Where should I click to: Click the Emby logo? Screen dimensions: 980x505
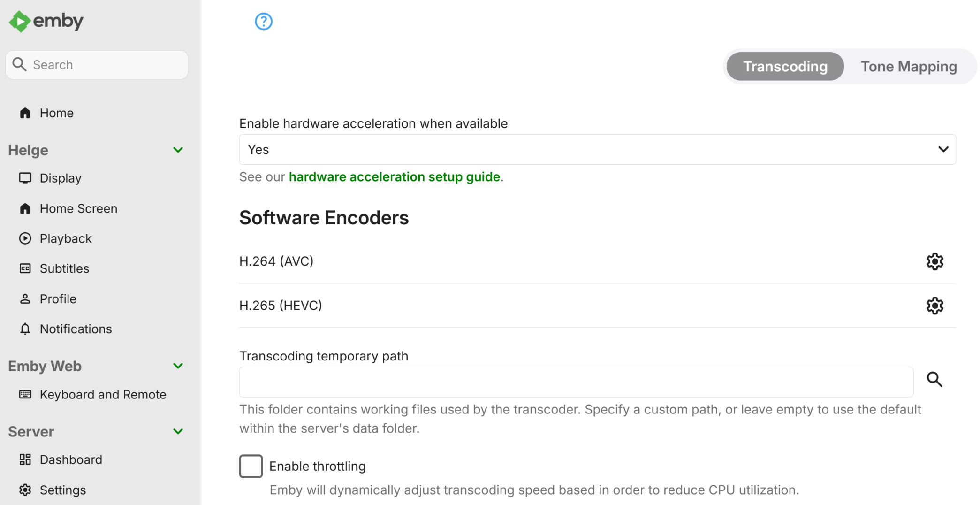point(45,21)
